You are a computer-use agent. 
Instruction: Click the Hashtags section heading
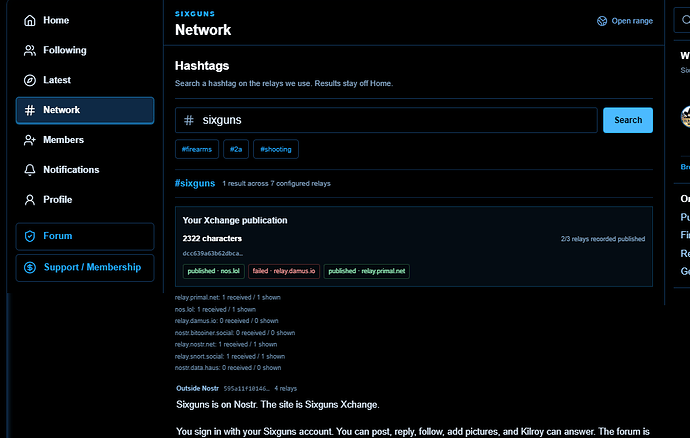202,66
